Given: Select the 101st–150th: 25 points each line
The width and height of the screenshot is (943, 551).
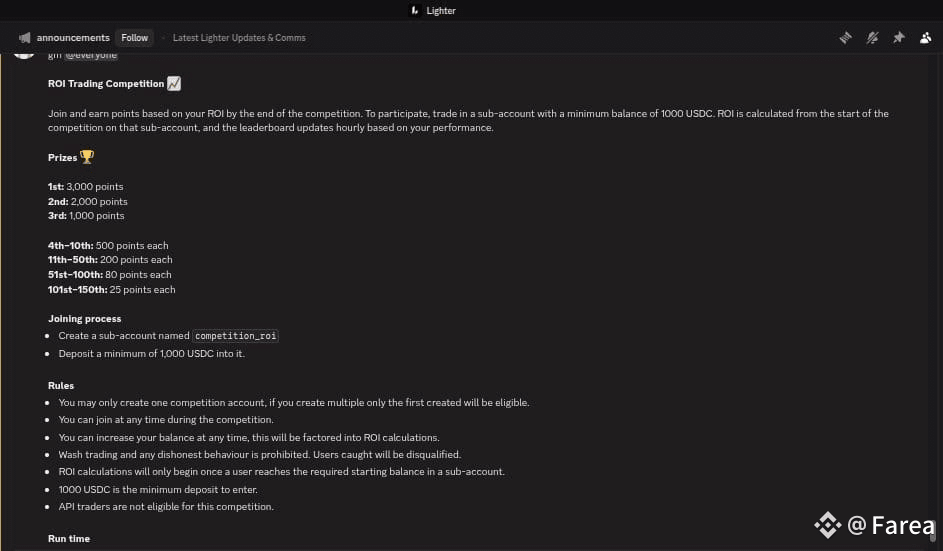Looking at the screenshot, I should 112,289.
